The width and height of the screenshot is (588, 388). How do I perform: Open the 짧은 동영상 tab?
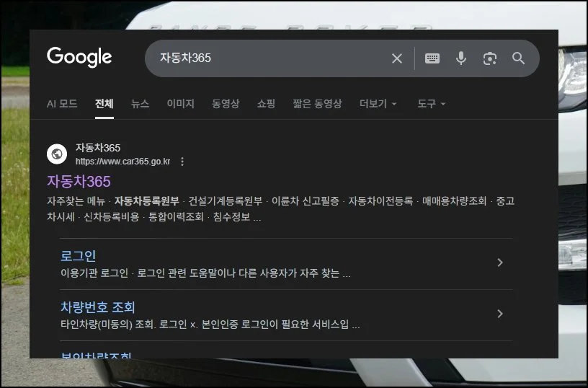(x=317, y=104)
